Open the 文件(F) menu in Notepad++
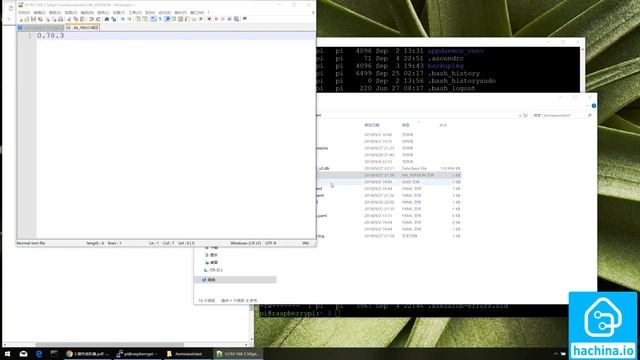 [x=24, y=13]
